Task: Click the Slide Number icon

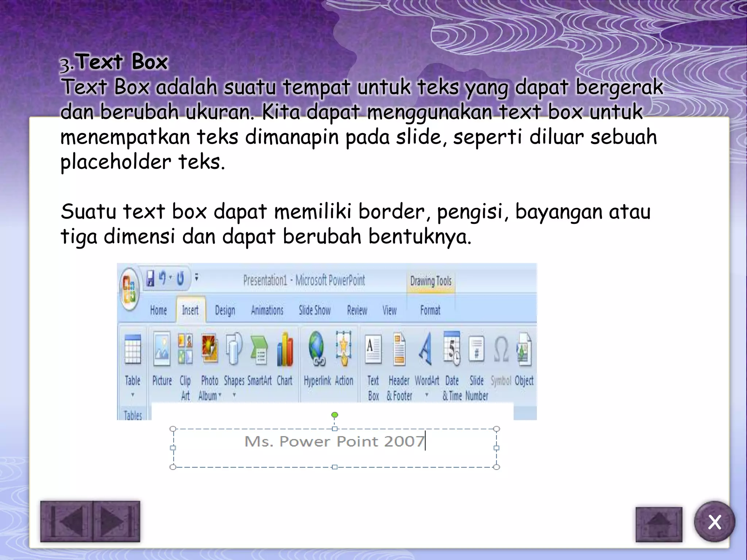Action: pyautogui.click(x=476, y=349)
